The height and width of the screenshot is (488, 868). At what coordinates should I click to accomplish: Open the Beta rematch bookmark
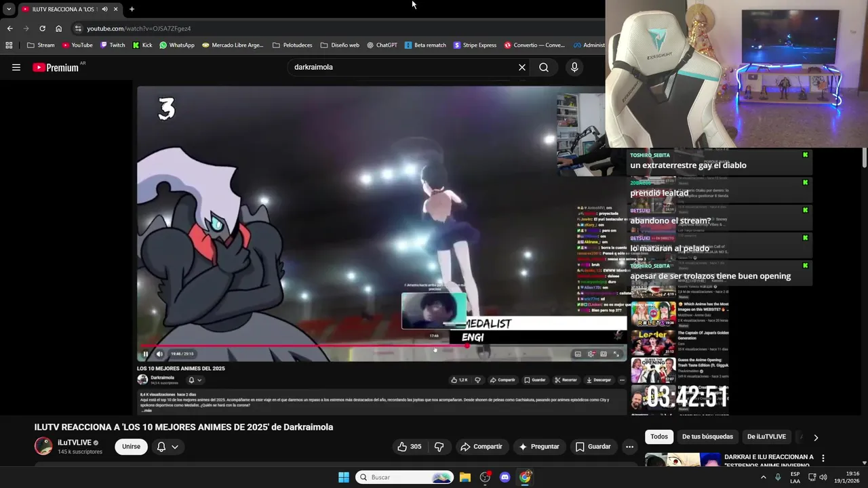click(x=425, y=45)
